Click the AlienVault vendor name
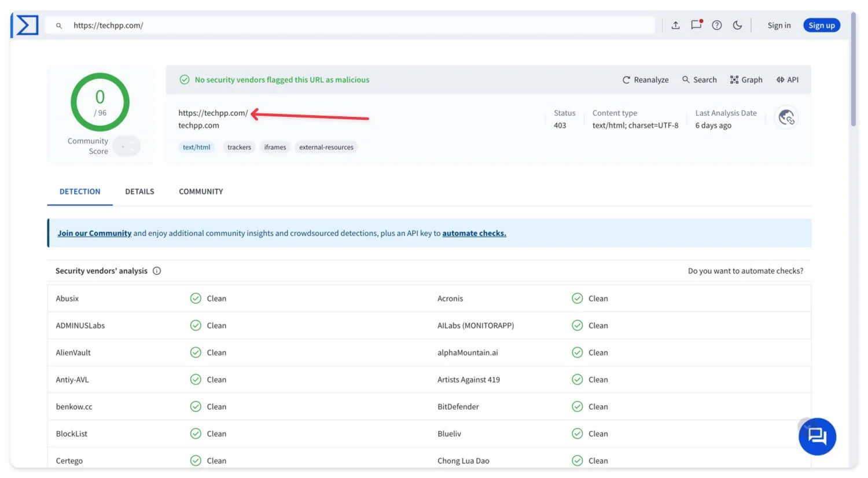Viewport: 868px width, 478px height. click(73, 352)
